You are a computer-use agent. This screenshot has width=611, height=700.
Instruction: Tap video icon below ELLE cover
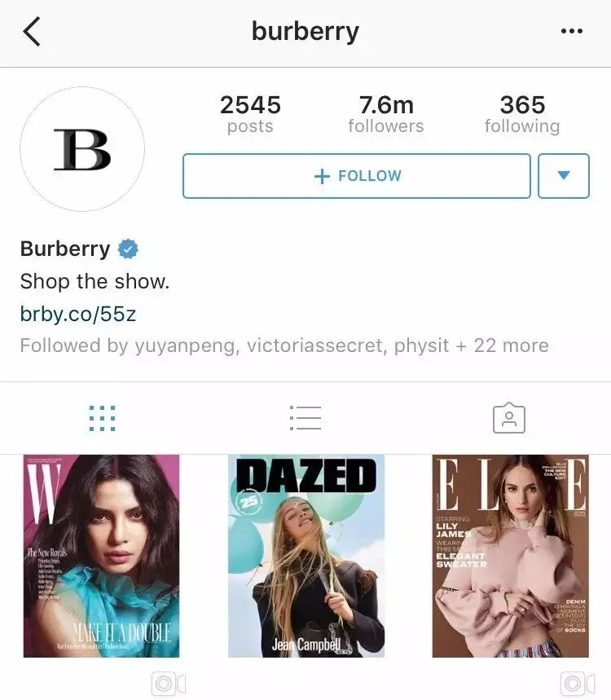[578, 684]
